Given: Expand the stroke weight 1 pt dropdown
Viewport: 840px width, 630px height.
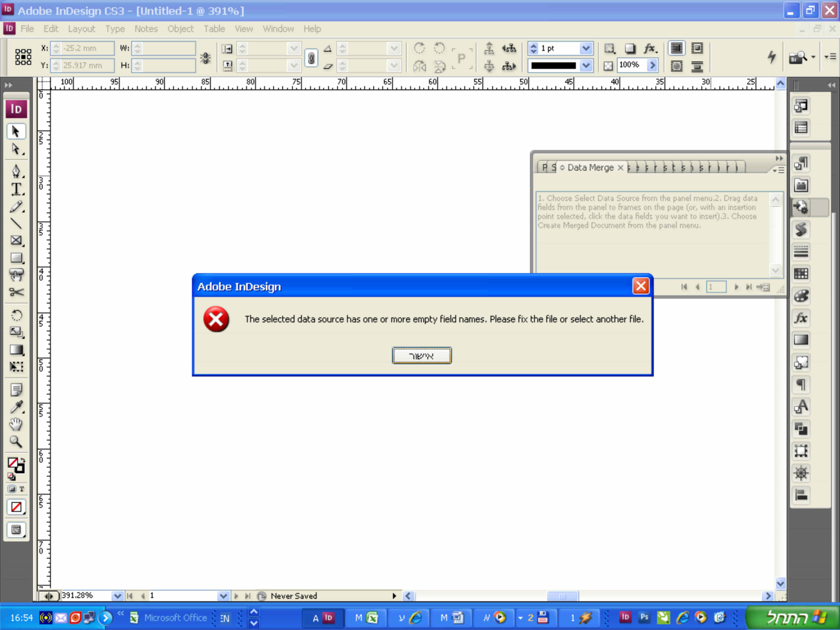Looking at the screenshot, I should click(586, 48).
